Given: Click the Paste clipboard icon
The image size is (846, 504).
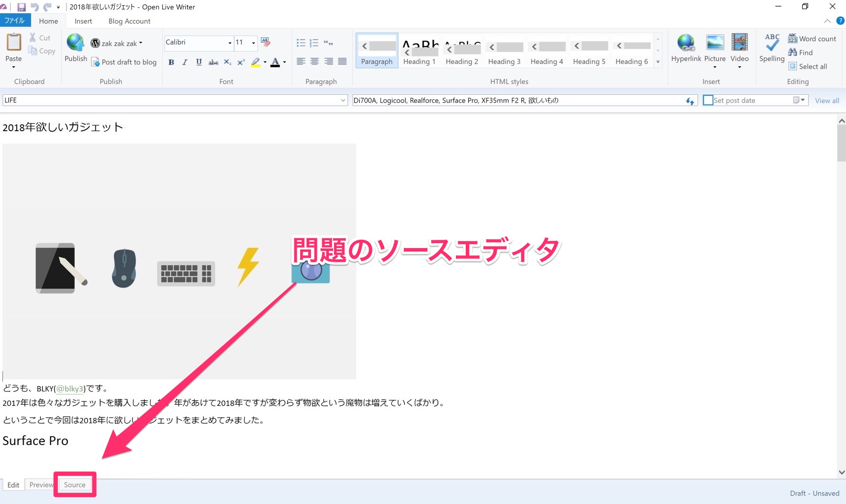Looking at the screenshot, I should [14, 43].
